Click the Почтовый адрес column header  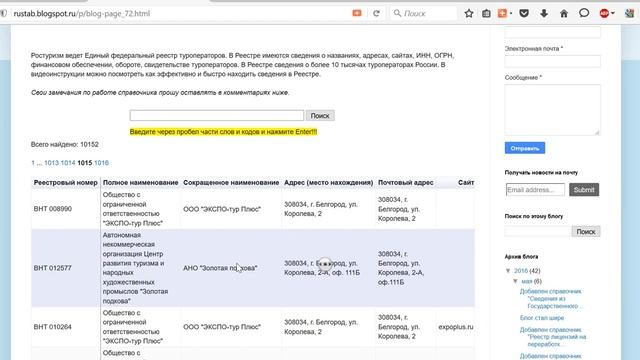pyautogui.click(x=406, y=182)
